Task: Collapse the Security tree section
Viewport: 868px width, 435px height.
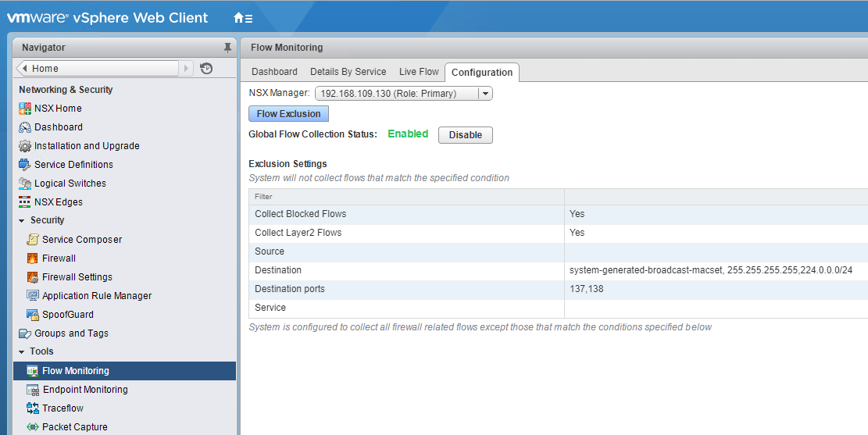Action: pos(22,221)
